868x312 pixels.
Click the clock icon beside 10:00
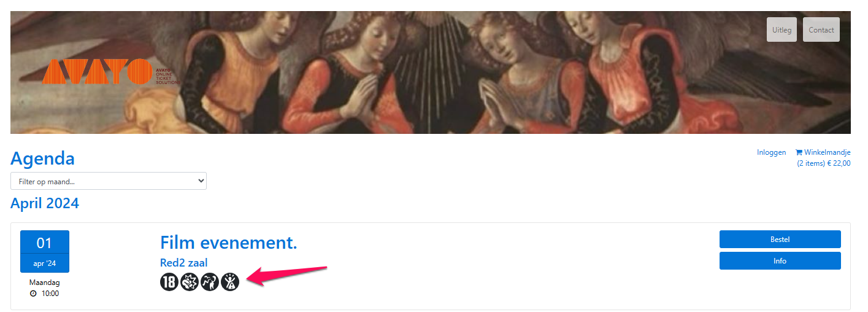[33, 294]
